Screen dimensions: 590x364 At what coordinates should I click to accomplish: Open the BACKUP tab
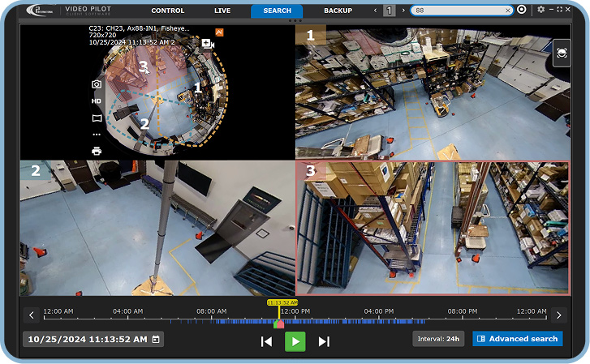[x=338, y=11]
